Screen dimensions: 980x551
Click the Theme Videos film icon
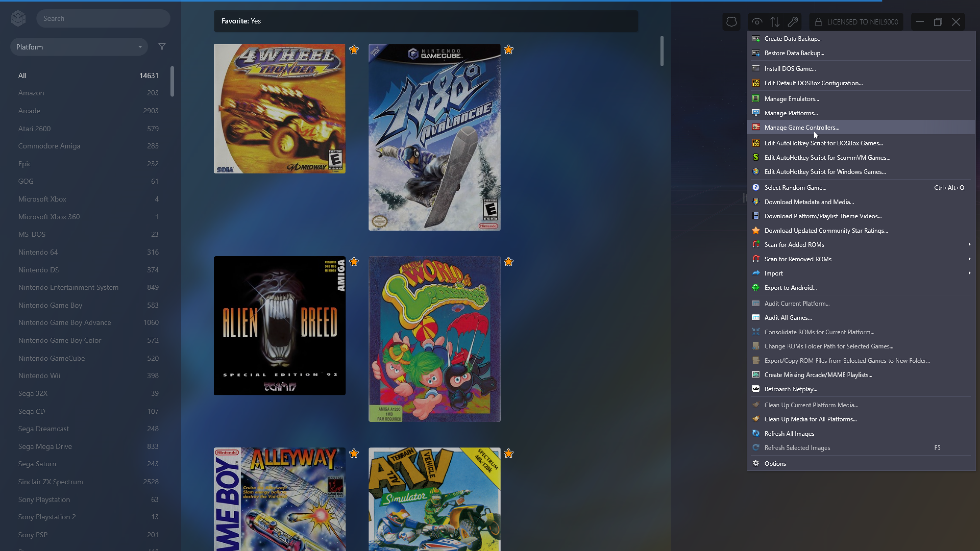[756, 216]
